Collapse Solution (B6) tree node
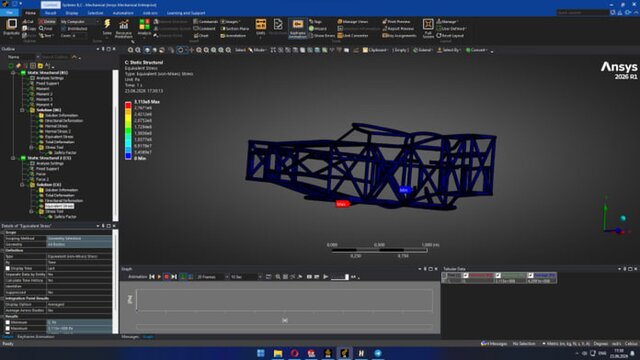 22,110
